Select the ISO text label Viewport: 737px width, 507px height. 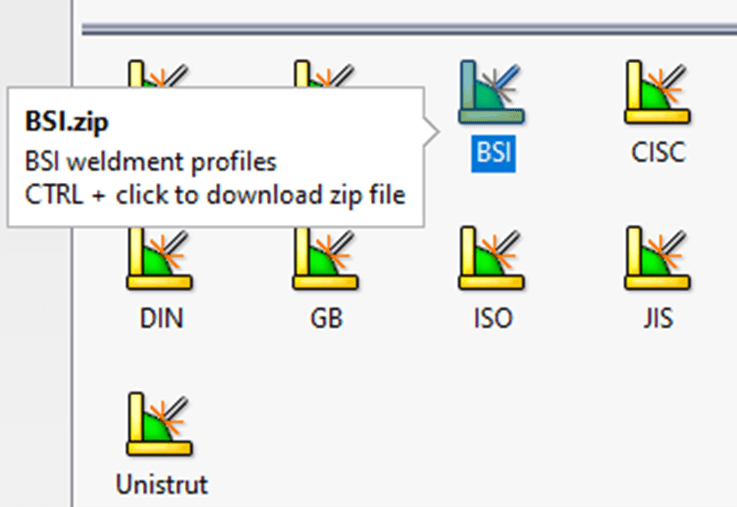493,319
